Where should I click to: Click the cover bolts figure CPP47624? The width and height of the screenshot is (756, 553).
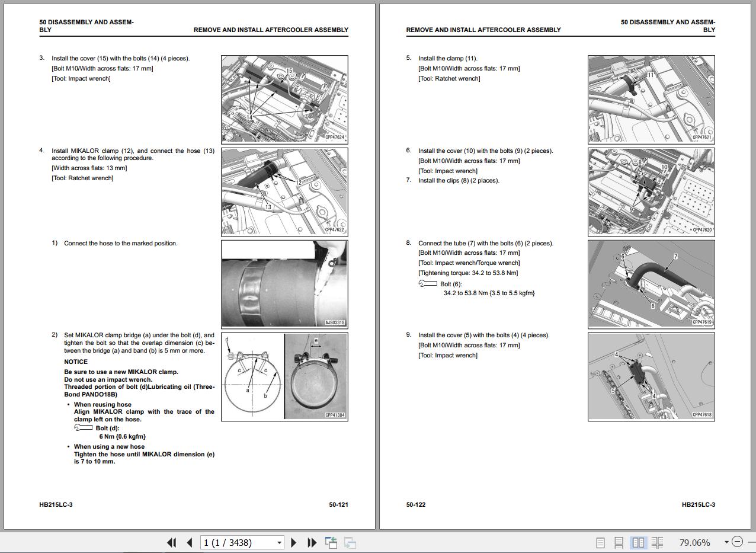[284, 99]
